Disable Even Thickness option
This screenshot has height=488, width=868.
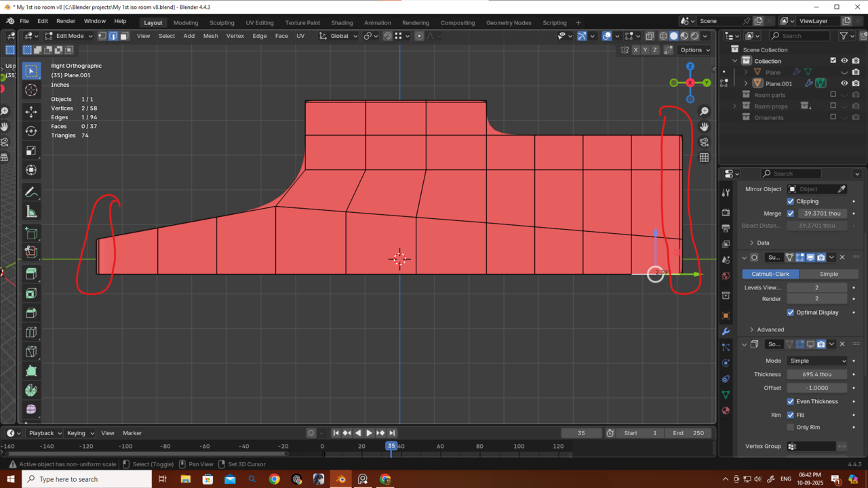click(x=791, y=401)
